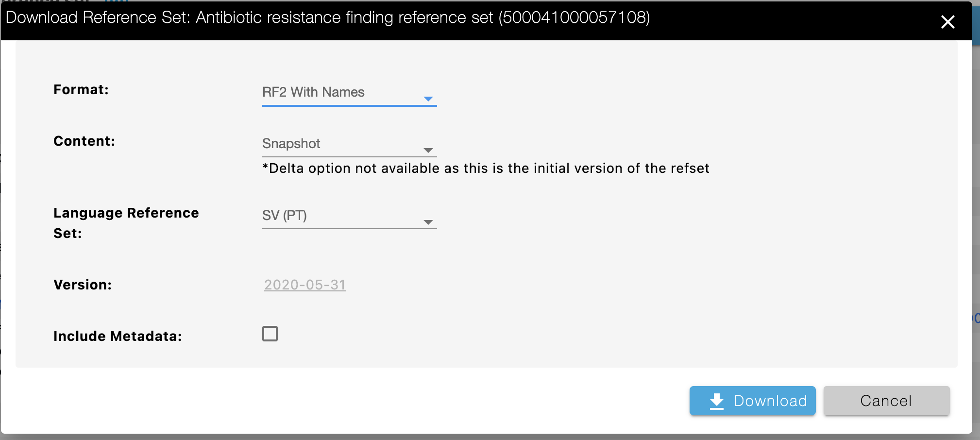Cancel the reference set download

click(886, 401)
